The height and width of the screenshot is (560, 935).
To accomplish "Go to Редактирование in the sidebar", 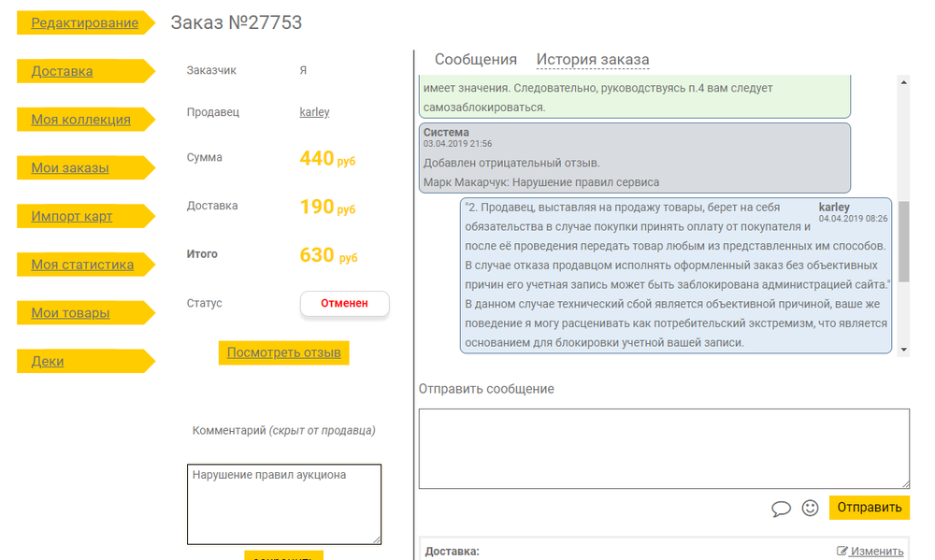I will pyautogui.click(x=84, y=22).
